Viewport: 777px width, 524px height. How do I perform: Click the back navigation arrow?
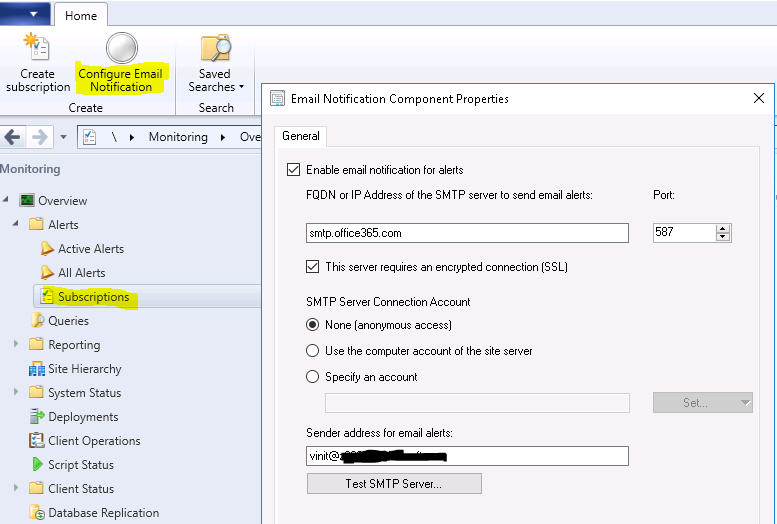(x=13, y=137)
